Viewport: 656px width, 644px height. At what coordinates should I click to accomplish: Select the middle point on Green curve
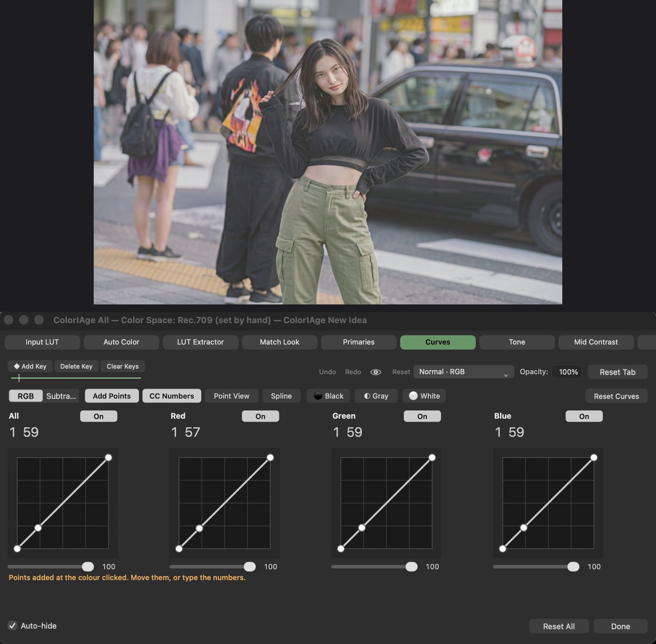362,528
